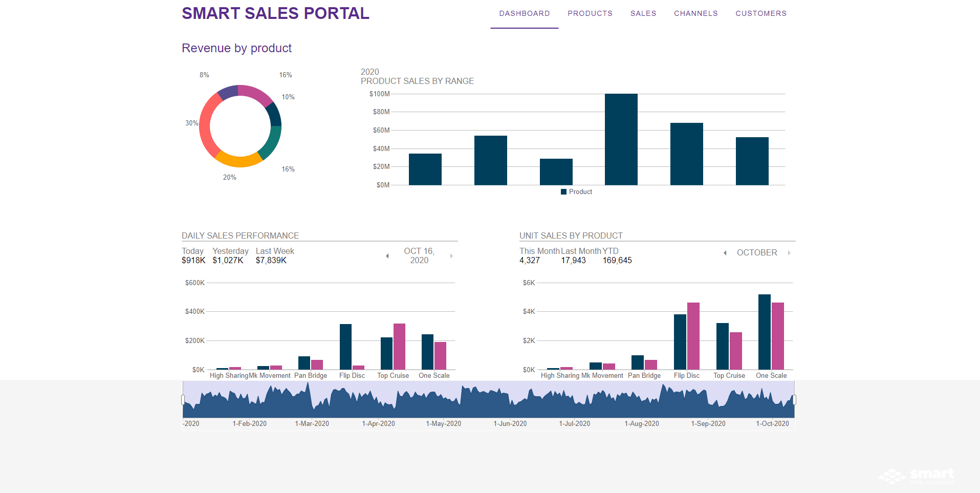Open the Dashboard tab
980x493 pixels.
pos(524,14)
